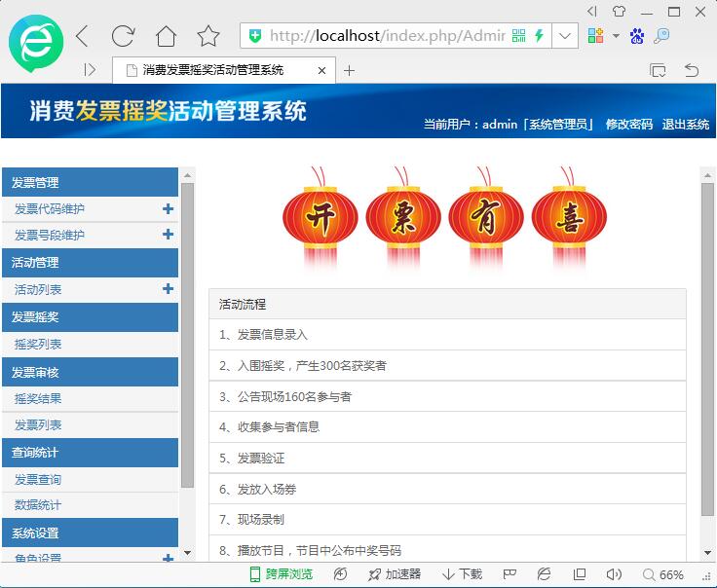Expand 发票代码维护 with its plus icon
The height and width of the screenshot is (588, 717).
coord(168,208)
